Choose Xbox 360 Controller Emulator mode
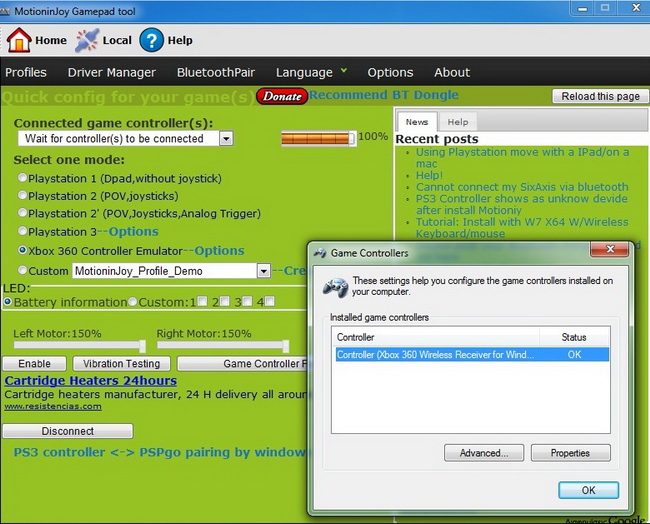 (x=23, y=250)
